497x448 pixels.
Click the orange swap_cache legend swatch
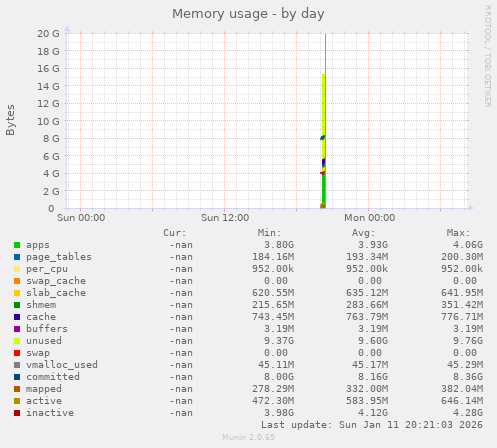click(17, 281)
